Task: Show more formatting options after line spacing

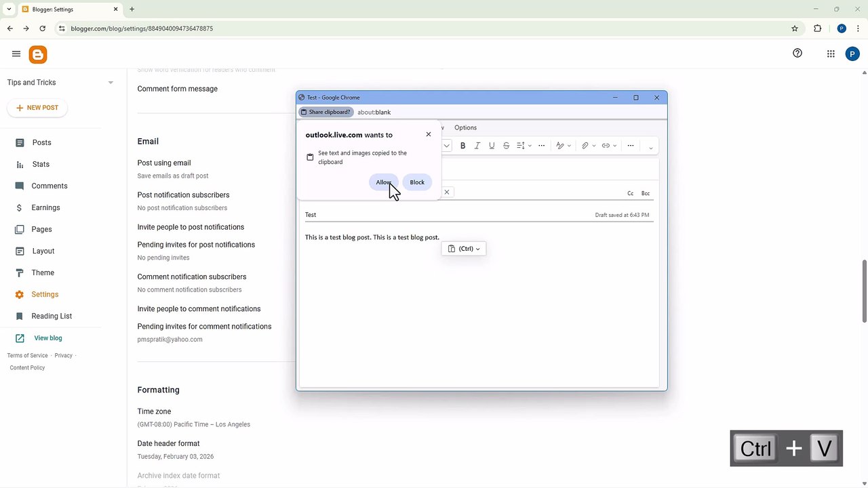Action: tap(541, 146)
